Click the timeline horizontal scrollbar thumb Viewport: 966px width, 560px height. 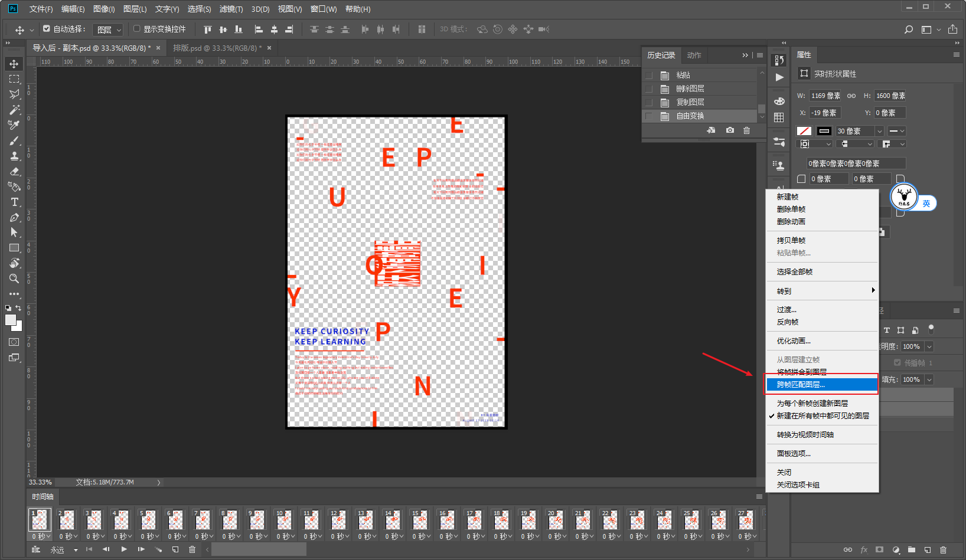point(259,549)
